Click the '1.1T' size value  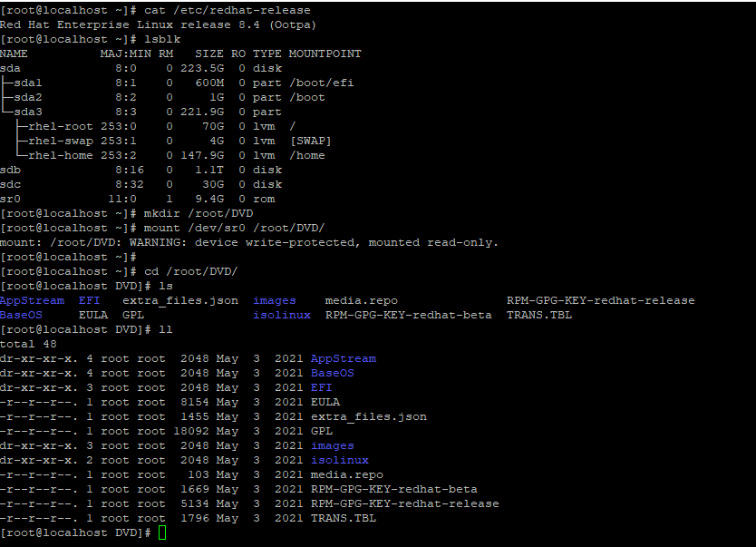pos(209,170)
